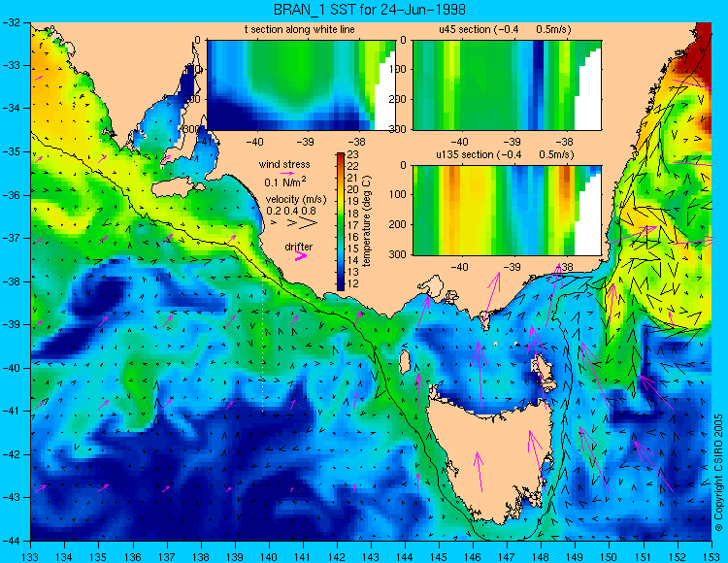
Task: Click the latitude tick label '-35'
Action: [x=11, y=151]
